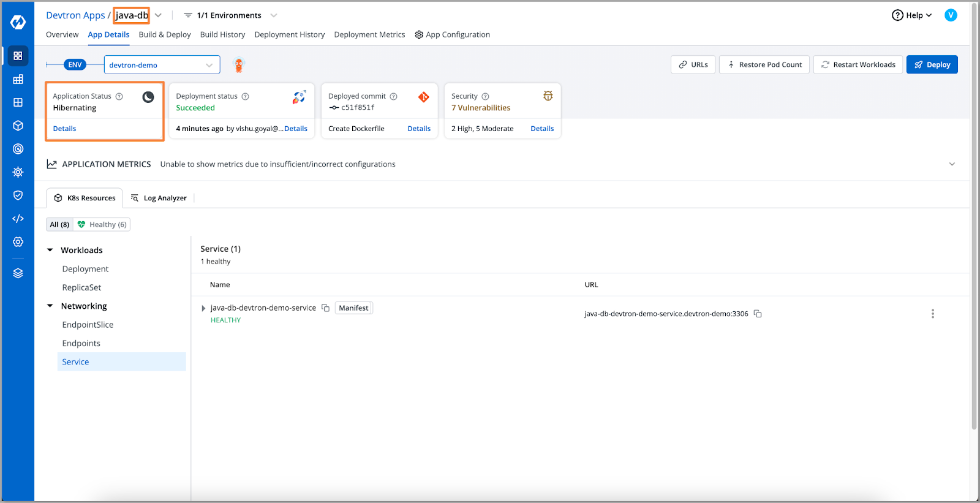This screenshot has width=980, height=503.
Task: Open the Deployment Metrics tab
Action: point(369,35)
